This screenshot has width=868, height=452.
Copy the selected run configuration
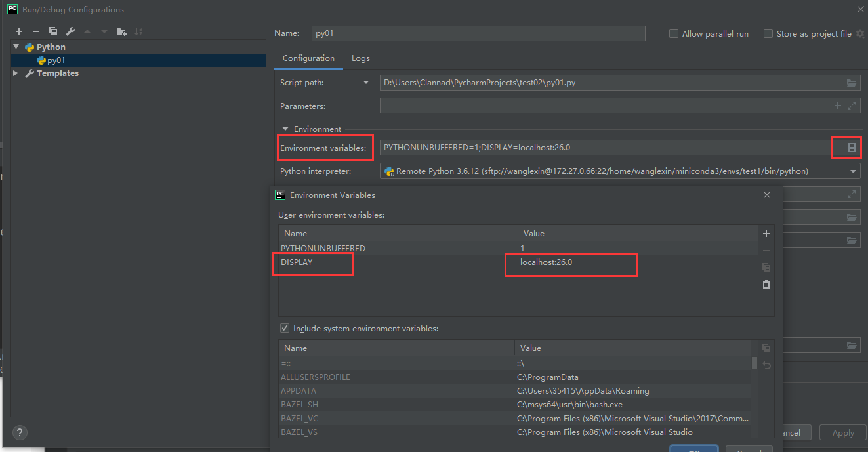[x=53, y=31]
